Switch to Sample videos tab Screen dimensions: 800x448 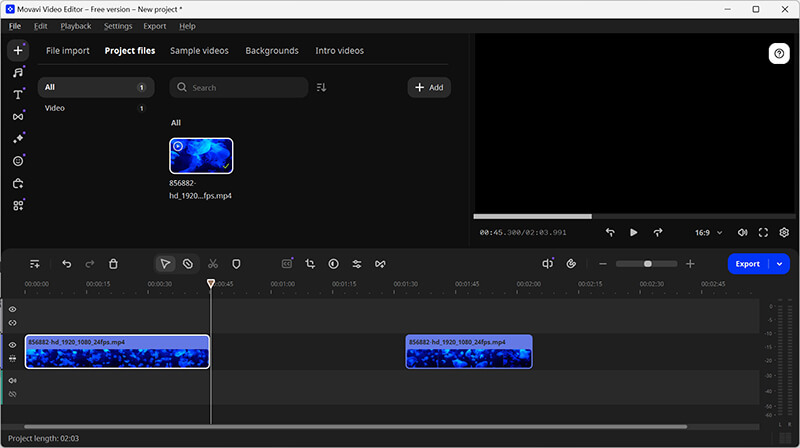click(x=199, y=51)
